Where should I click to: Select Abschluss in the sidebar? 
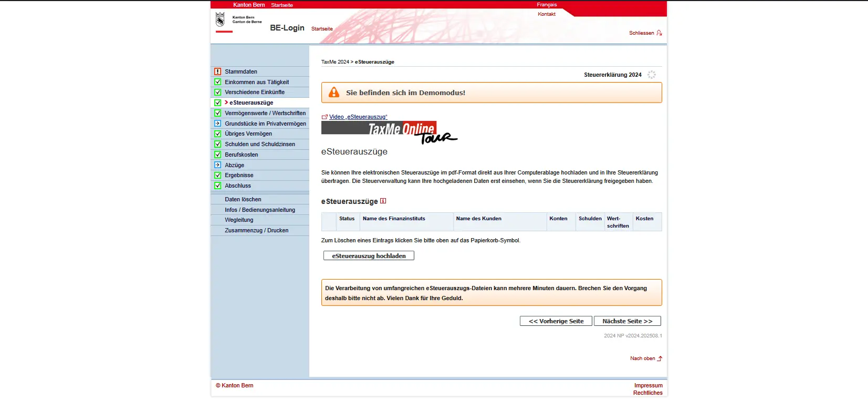pos(238,186)
